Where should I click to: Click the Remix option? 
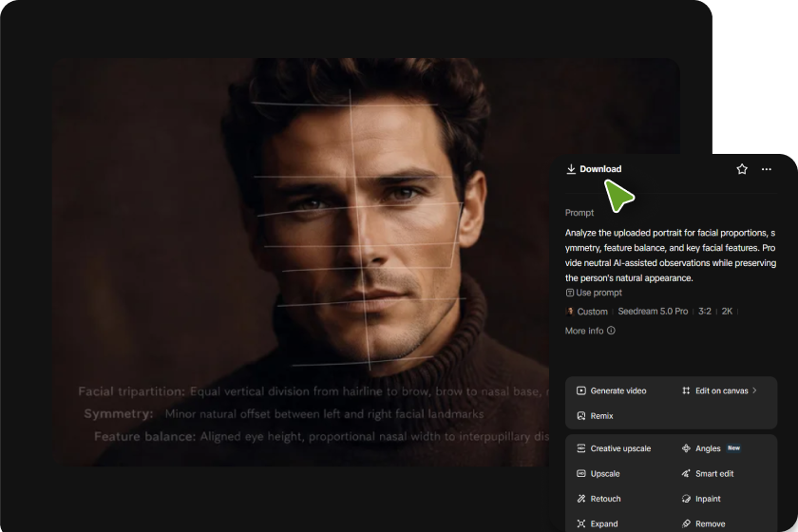point(595,416)
